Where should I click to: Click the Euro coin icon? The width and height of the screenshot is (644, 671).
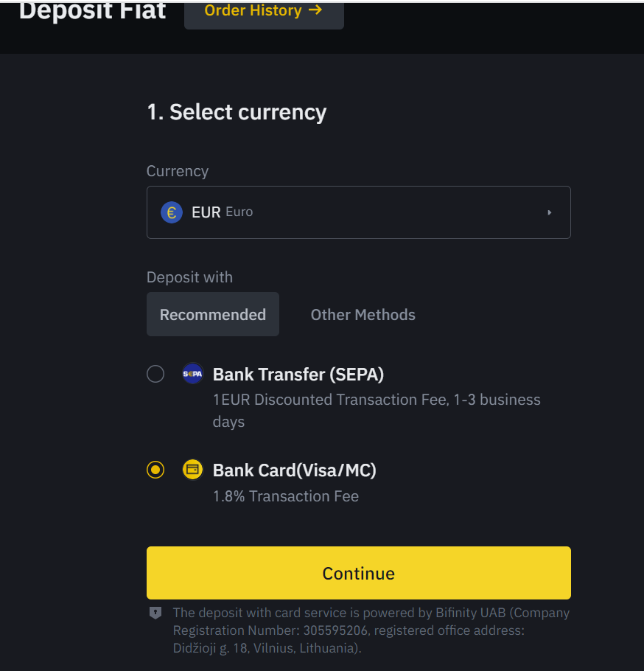[172, 212]
